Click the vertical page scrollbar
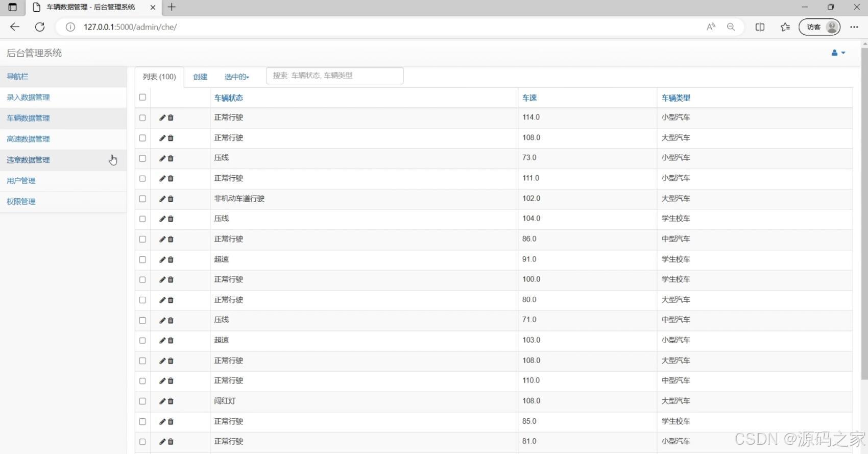The image size is (868, 454). pos(864,213)
